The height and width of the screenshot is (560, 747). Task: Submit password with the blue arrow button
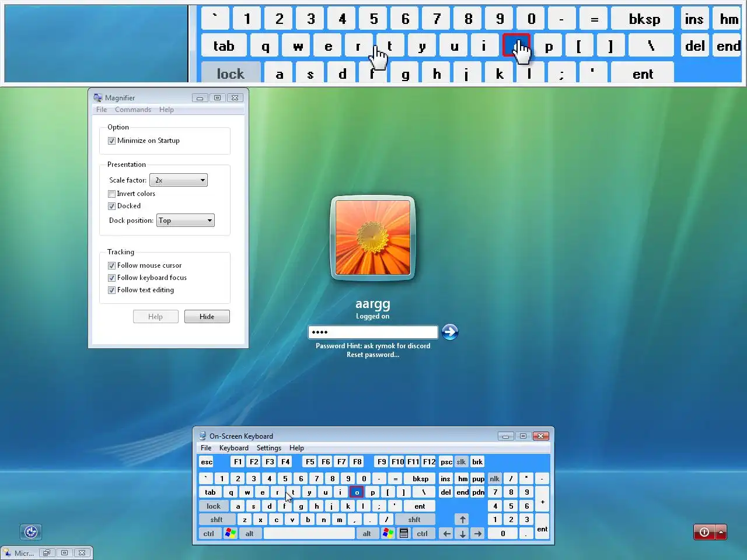[450, 332]
